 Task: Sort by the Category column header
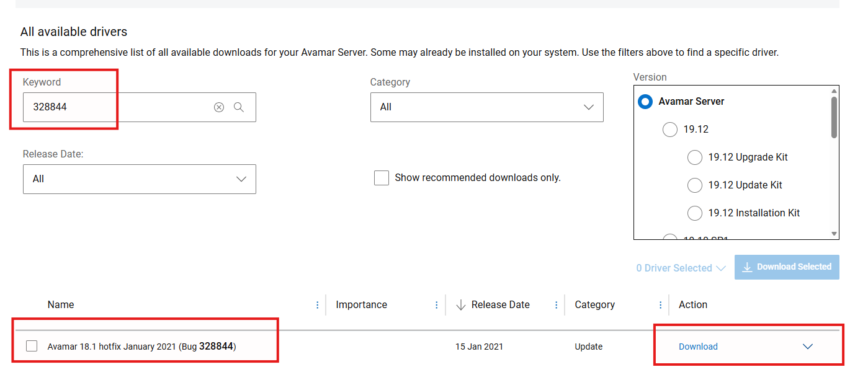(x=595, y=305)
